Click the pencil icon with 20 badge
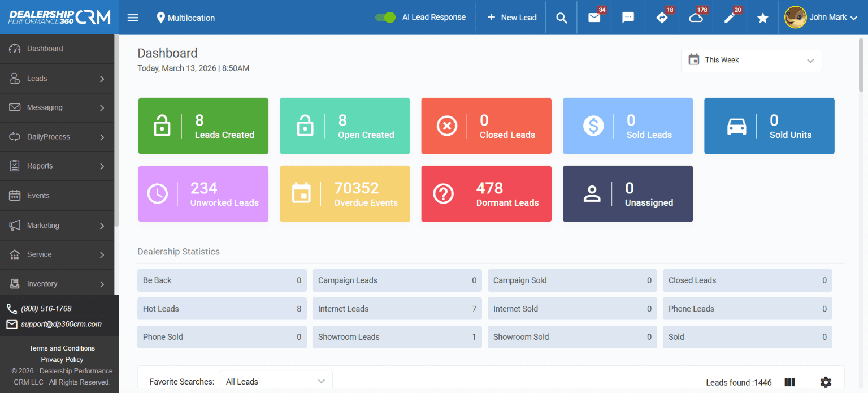Viewport: 868px width, 393px height. [729, 18]
